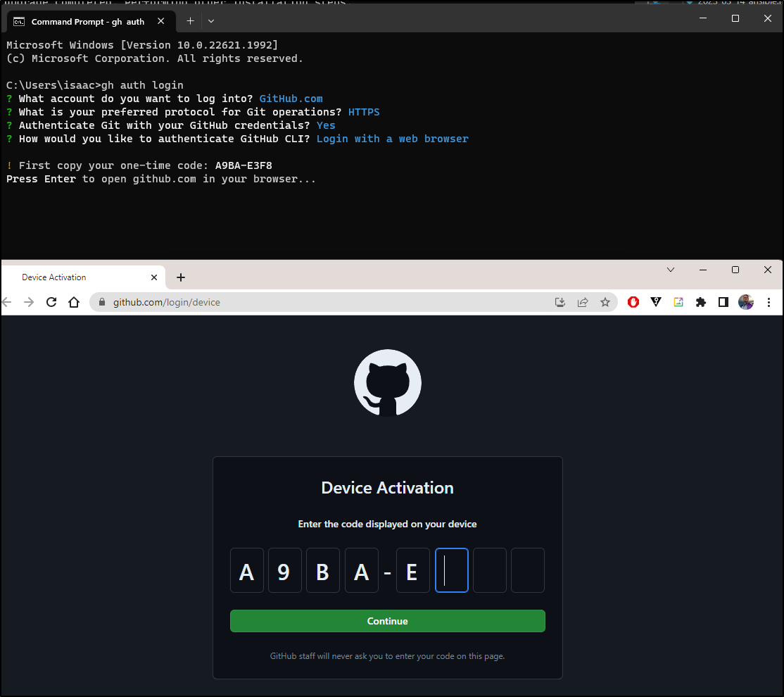Select the Device Activation browser tab
Image resolution: width=784 pixels, height=697 pixels.
point(82,277)
